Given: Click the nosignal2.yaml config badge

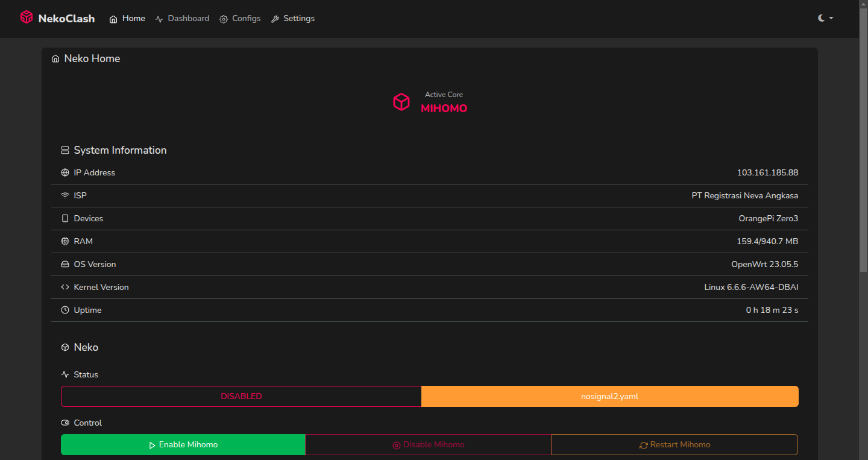Looking at the screenshot, I should [610, 396].
